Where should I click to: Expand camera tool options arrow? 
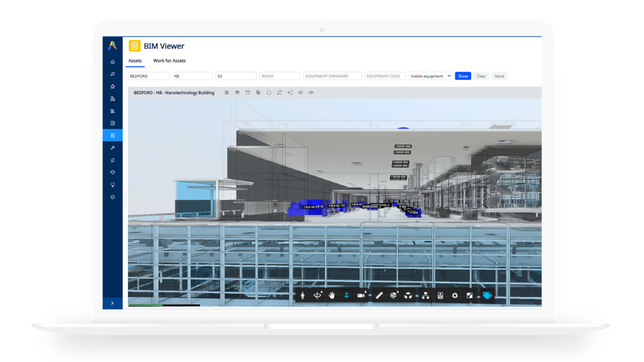[366, 291]
